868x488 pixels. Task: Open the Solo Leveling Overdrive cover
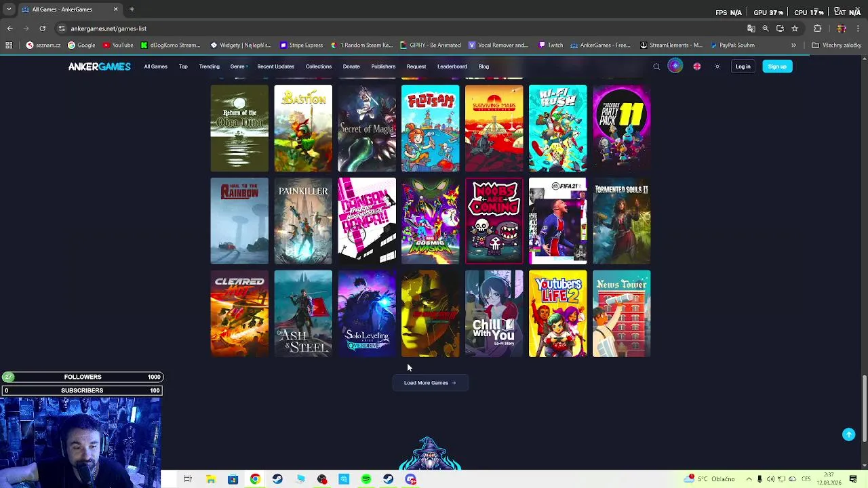click(367, 314)
